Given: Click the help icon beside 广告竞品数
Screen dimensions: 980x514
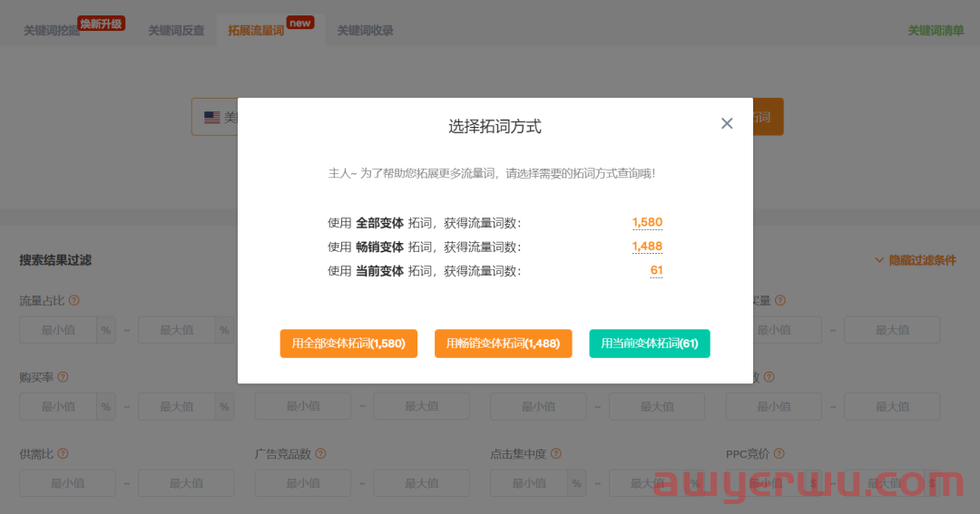Looking at the screenshot, I should [x=320, y=453].
